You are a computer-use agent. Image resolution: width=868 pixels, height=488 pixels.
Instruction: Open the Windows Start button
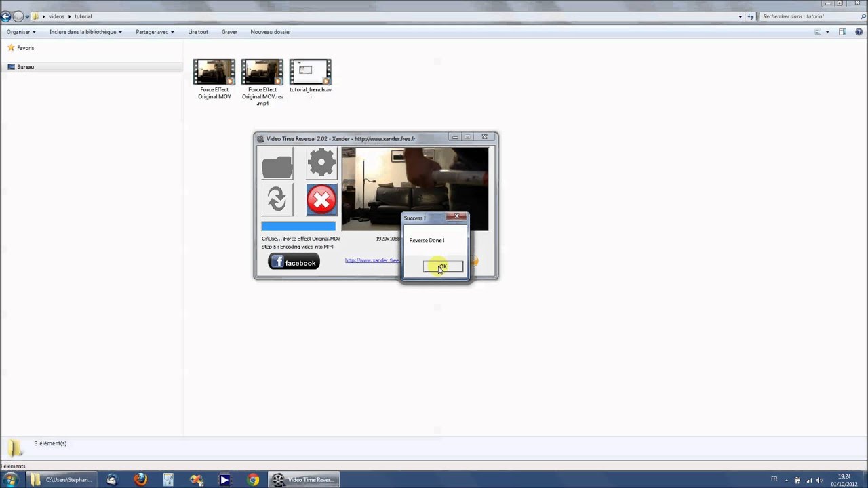10,480
